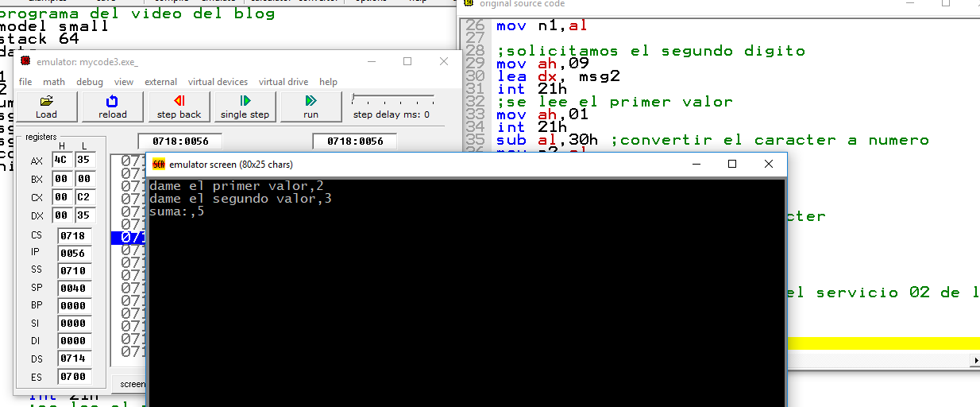Minimize the emulator screen window

tap(696, 165)
